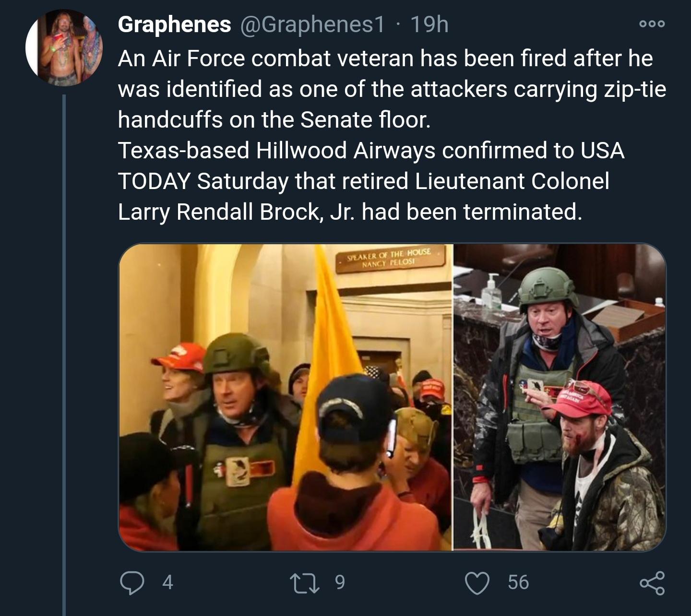View the right photo on Senate floor
691x616 pixels.
[559, 397]
